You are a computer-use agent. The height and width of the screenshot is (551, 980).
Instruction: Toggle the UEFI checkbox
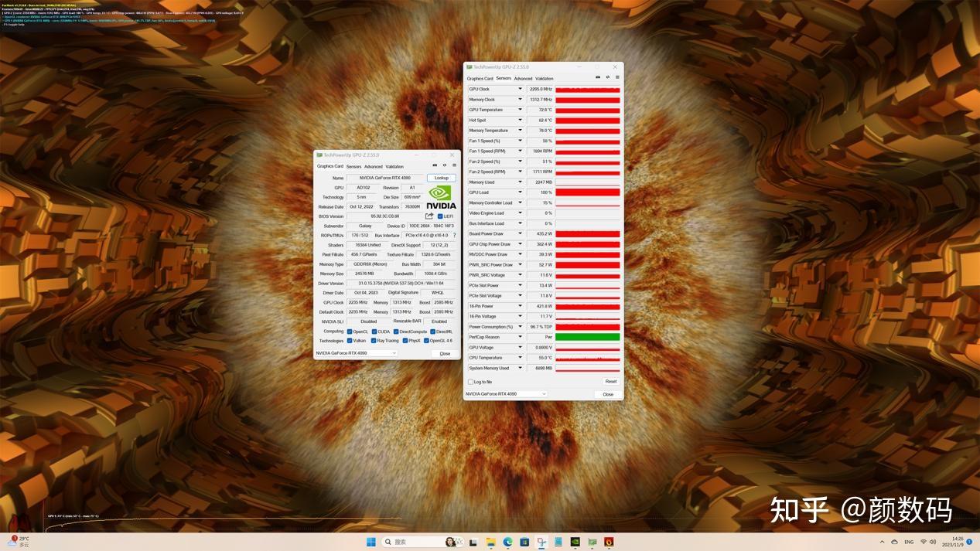click(x=440, y=216)
